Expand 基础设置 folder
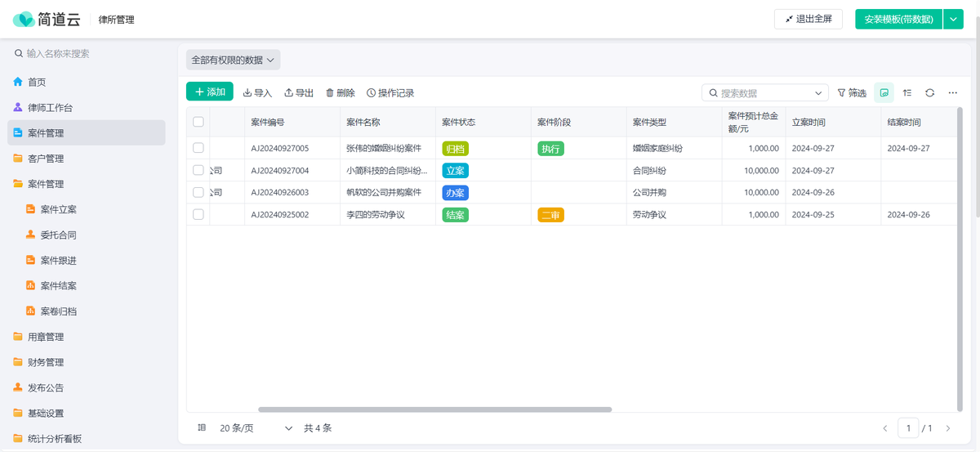Viewport: 980px width, 452px height. point(86,413)
